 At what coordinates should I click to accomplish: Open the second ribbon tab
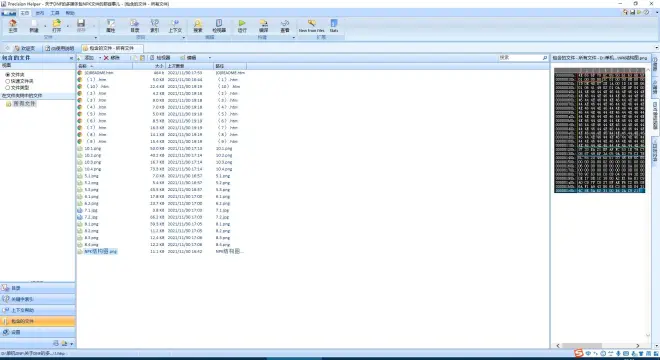[x=40, y=13]
